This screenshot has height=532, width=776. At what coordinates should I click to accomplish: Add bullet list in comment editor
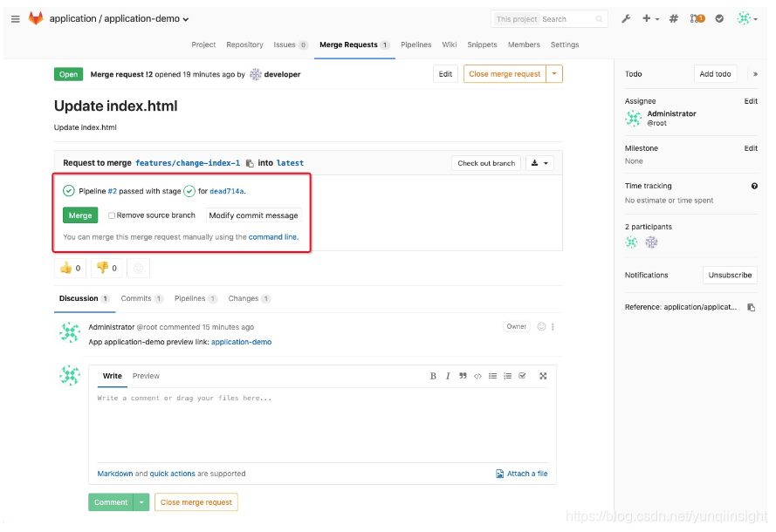click(492, 376)
